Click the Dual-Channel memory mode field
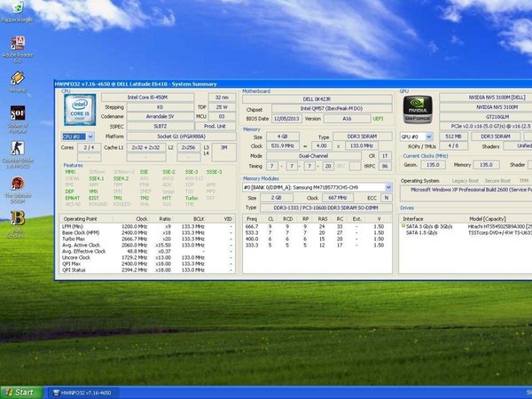This screenshot has width=532, height=399. 314,156
